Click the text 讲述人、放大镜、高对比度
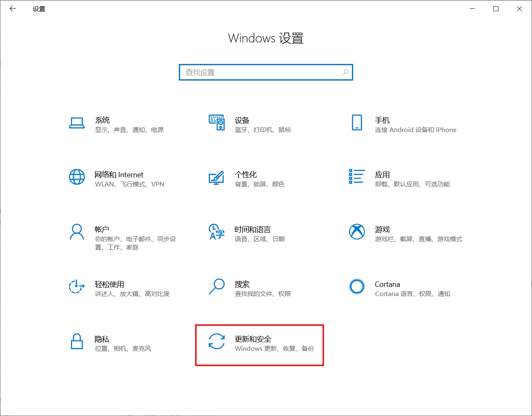Screen dimensions: 532x416 point(132,294)
